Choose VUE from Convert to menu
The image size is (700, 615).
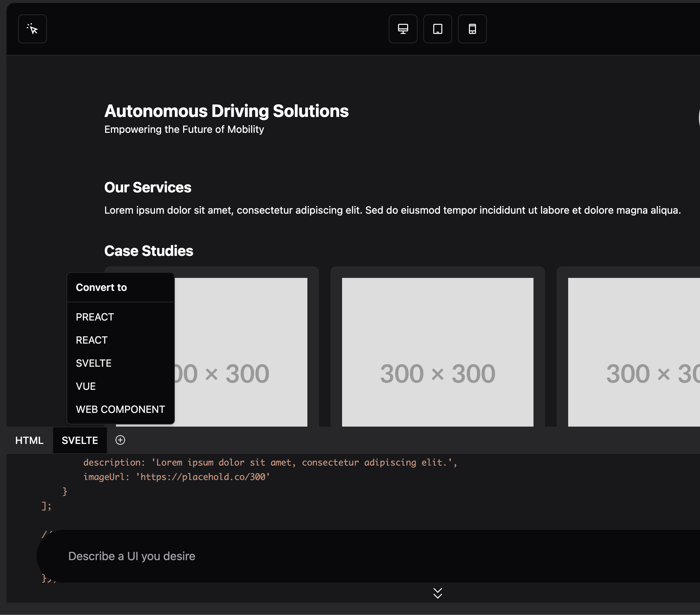121,386
